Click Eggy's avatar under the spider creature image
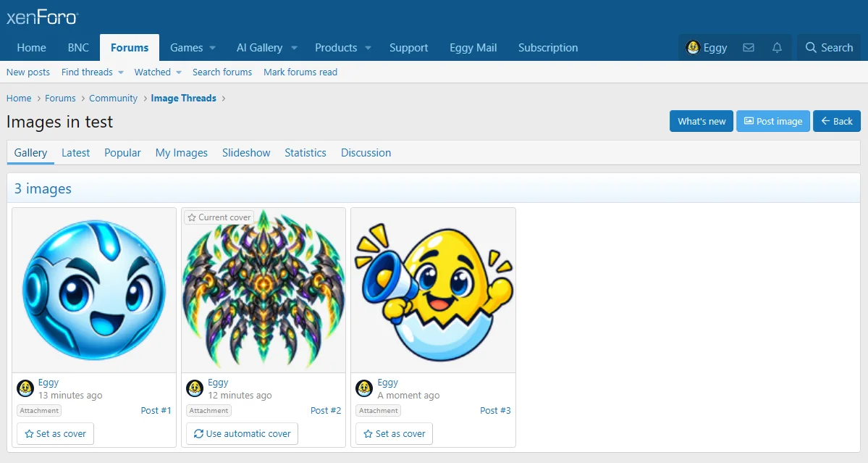The width and height of the screenshot is (868, 463). coord(195,388)
